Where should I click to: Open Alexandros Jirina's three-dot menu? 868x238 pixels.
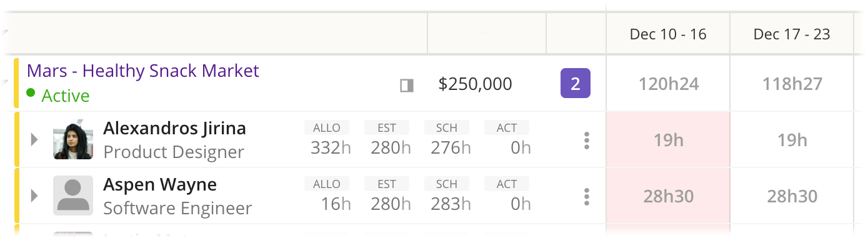586,141
